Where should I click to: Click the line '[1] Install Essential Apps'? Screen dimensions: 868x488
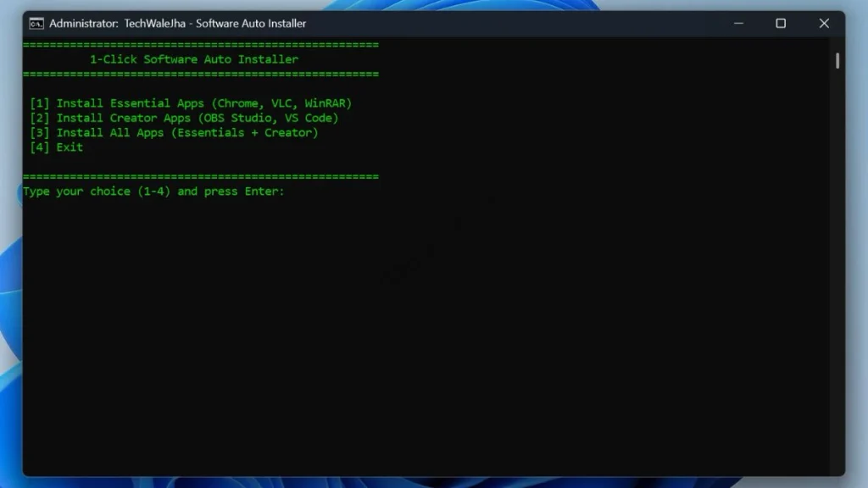(191, 103)
